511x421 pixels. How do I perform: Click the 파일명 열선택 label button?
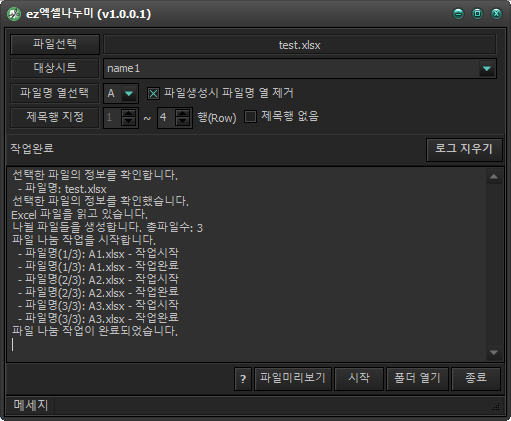point(55,93)
